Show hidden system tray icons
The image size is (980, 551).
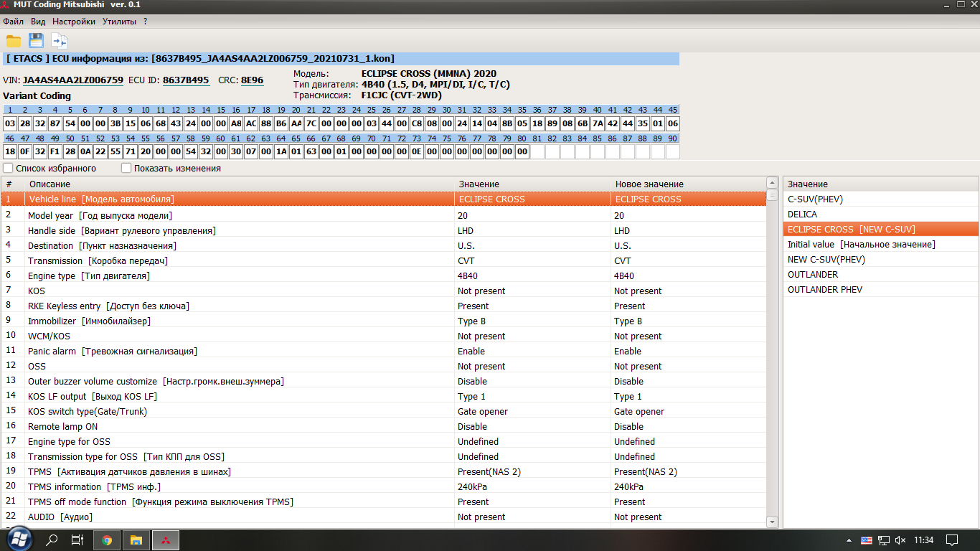[851, 540]
